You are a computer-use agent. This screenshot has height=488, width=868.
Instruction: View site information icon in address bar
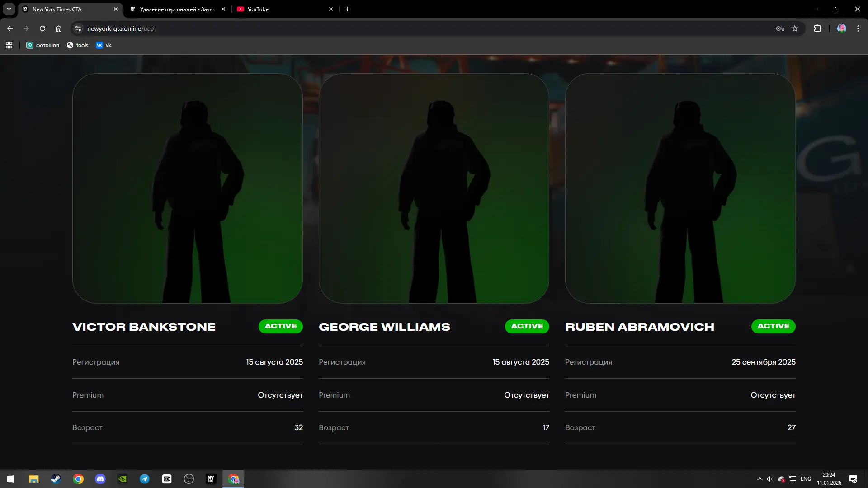pyautogui.click(x=78, y=28)
